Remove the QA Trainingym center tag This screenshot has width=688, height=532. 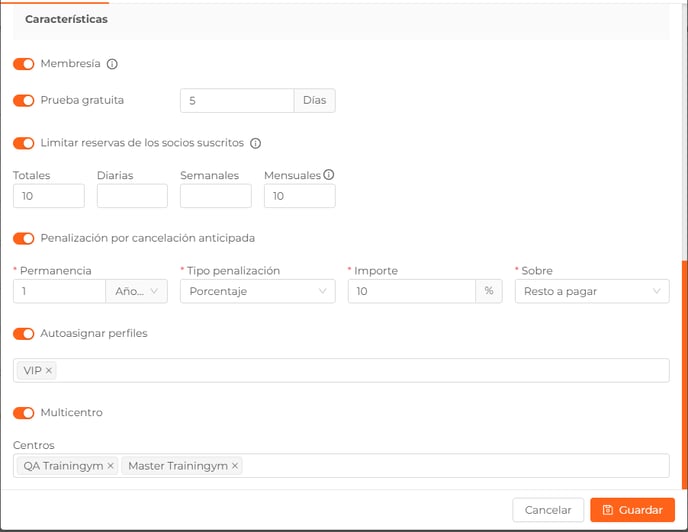point(111,466)
